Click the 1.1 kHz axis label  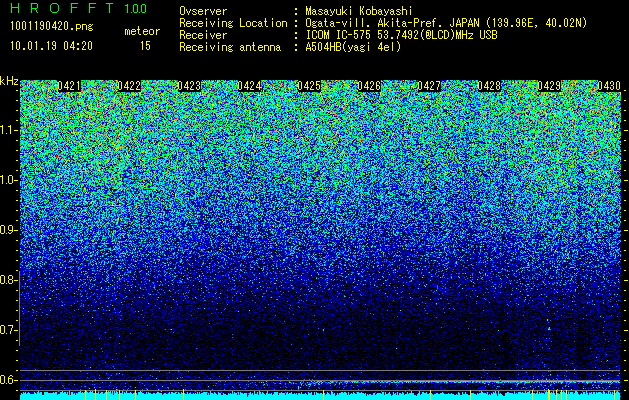8,130
